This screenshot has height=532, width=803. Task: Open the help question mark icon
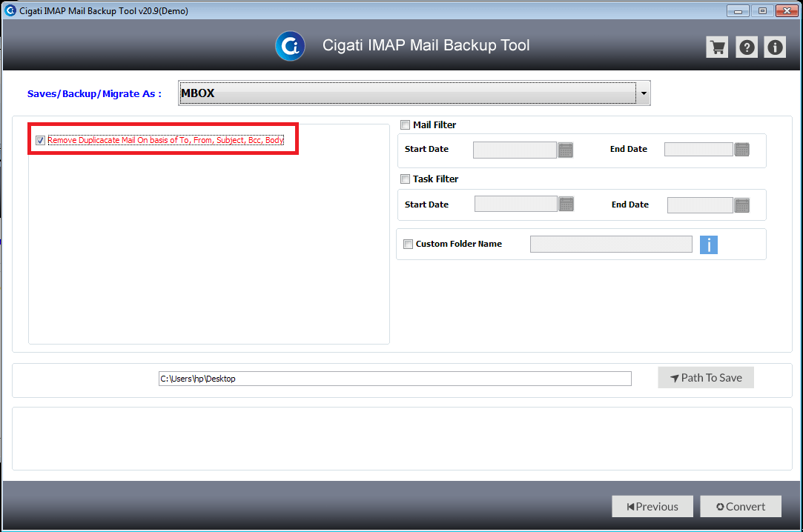click(747, 47)
